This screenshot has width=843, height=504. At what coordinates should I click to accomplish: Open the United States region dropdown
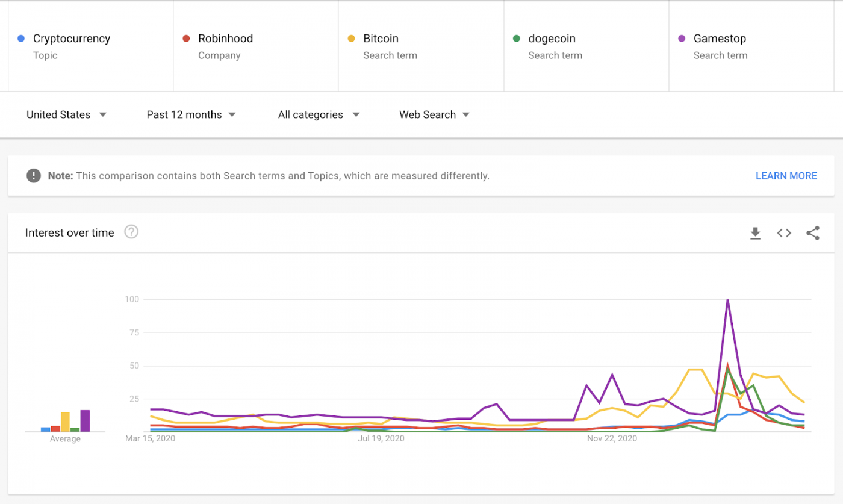(x=66, y=114)
